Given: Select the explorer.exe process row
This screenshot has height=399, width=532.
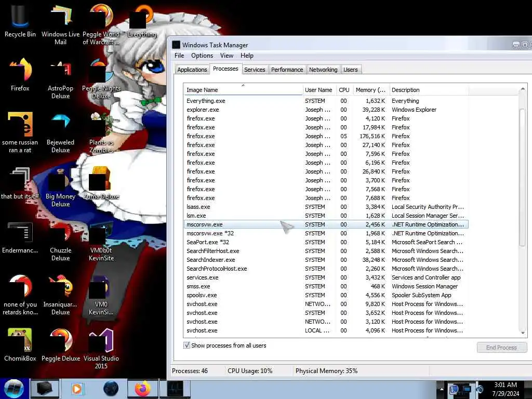Looking at the screenshot, I should (x=326, y=110).
